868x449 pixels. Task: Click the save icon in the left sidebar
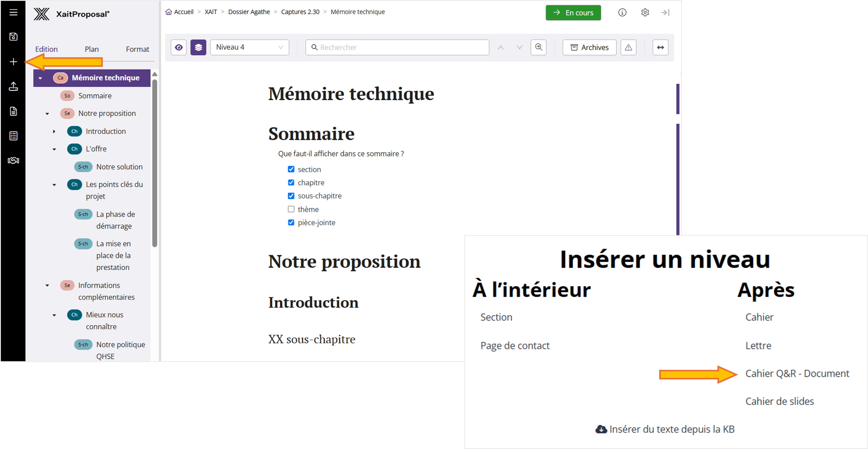[x=13, y=37]
